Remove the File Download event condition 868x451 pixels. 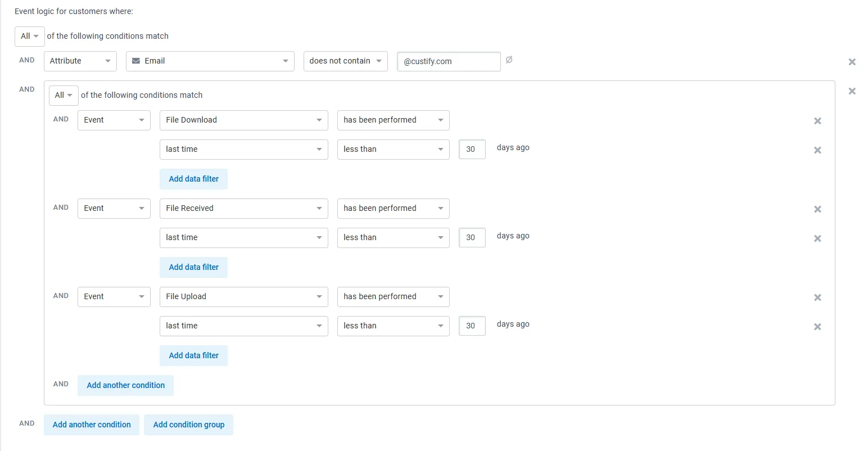817,121
